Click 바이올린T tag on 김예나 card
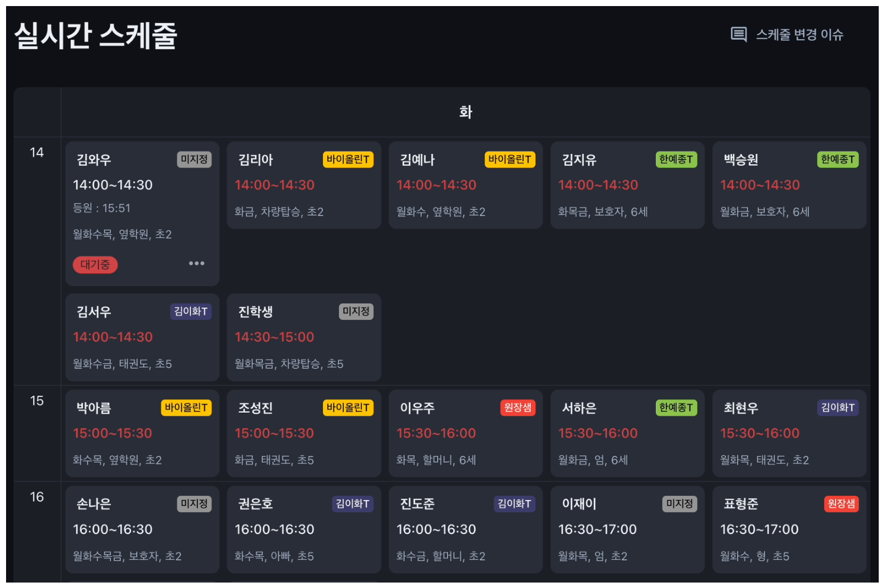 point(510,159)
